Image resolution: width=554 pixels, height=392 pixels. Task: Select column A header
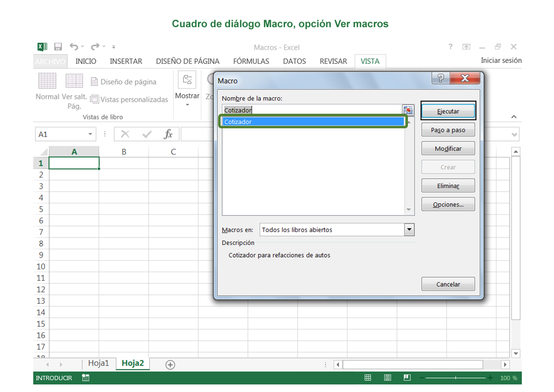tap(74, 152)
